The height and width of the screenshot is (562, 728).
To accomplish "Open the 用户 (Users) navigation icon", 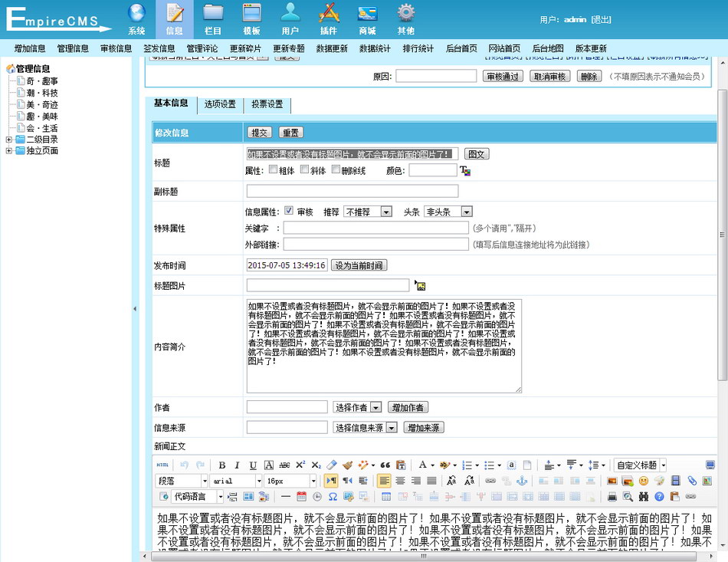I will [290, 19].
